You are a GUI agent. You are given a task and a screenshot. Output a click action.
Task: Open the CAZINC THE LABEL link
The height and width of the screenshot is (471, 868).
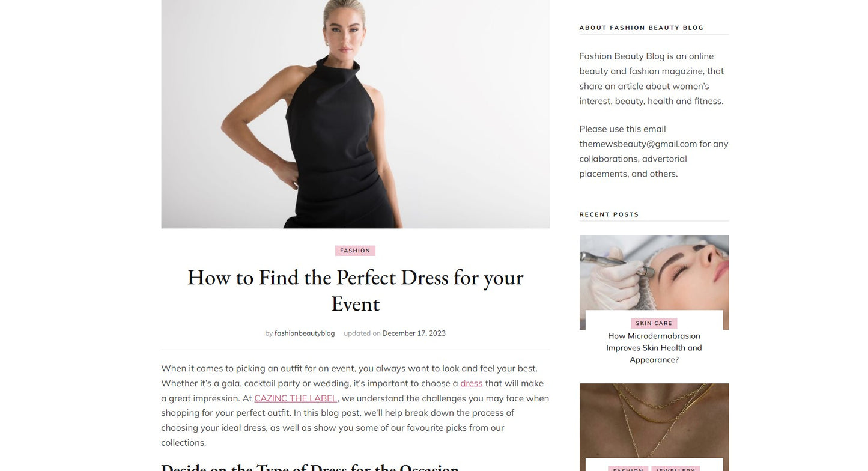296,398
